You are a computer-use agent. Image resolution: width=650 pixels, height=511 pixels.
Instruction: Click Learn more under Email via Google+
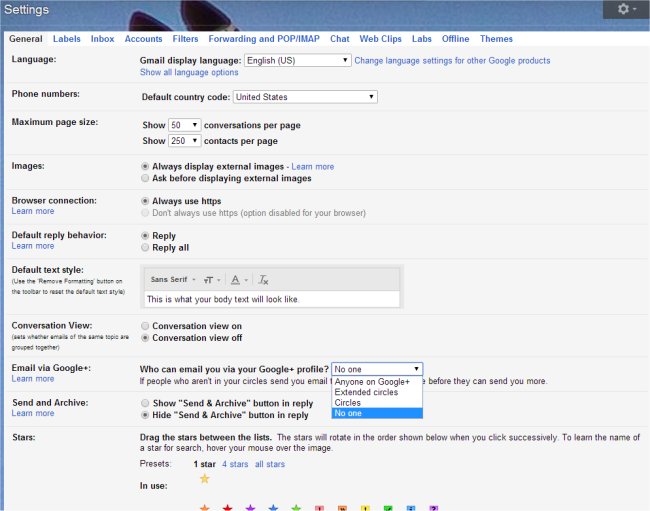[x=33, y=379]
